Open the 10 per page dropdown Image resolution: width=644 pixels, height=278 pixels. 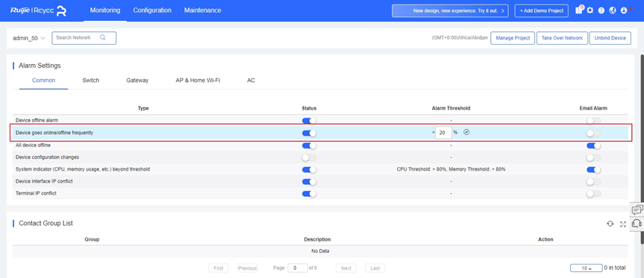[x=586, y=268]
